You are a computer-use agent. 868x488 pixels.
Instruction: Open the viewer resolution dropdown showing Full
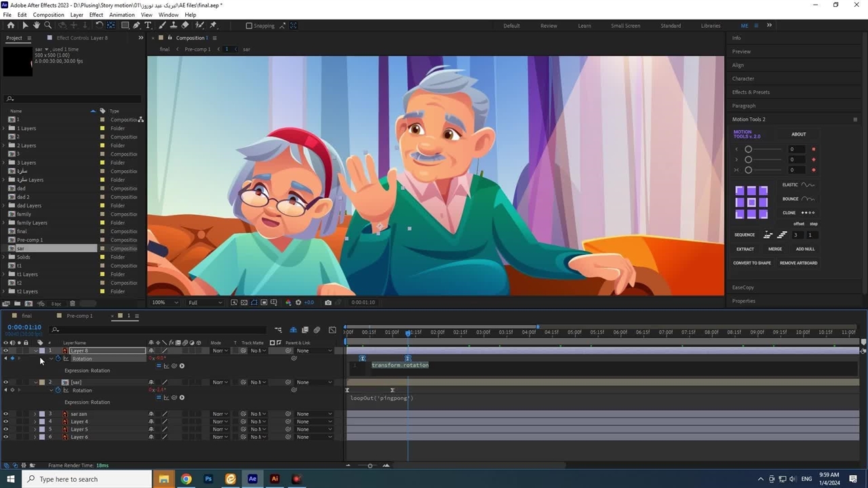point(202,302)
